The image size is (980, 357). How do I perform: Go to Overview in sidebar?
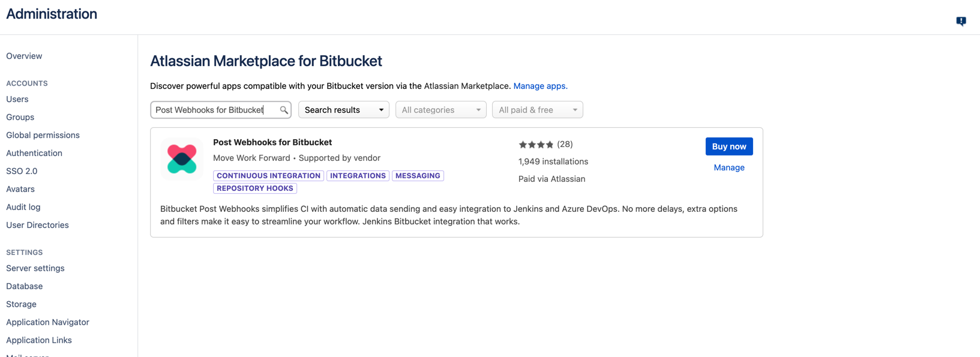click(x=24, y=56)
